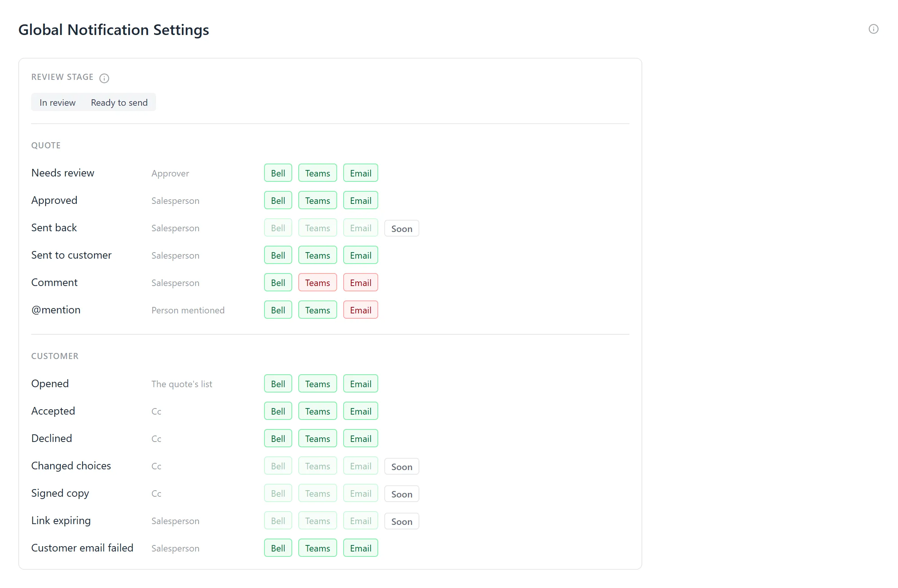Toggle Teams for Accepted
Viewport: 898px width, 588px height.
pos(318,411)
